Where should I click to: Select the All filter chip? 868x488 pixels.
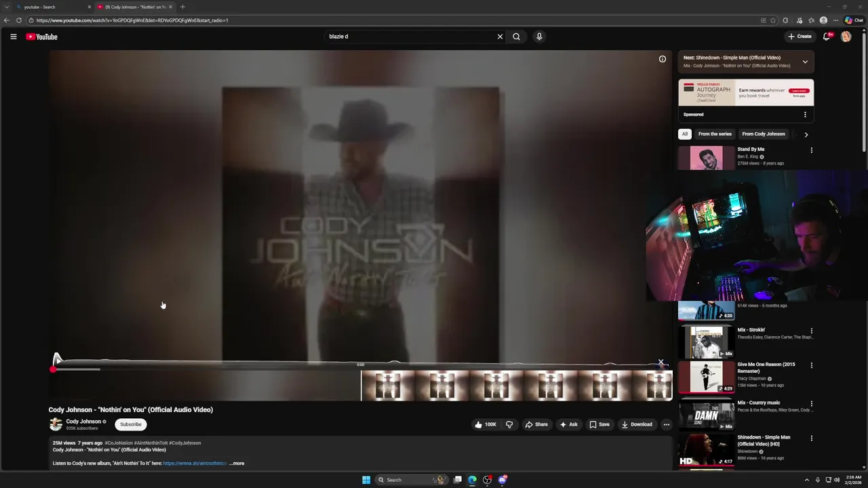point(685,134)
